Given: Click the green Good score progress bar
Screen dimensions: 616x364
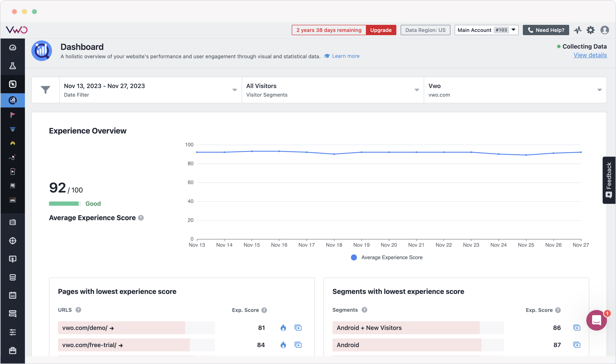Looking at the screenshot, I should pyautogui.click(x=65, y=203).
